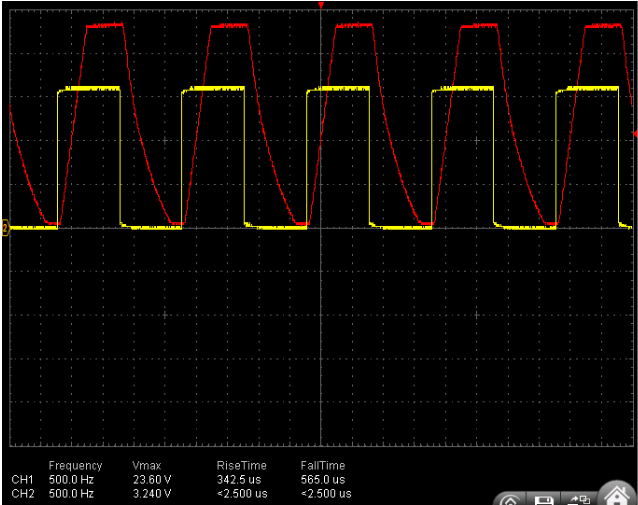
Task: Click the CH1 row label
Action: click(22, 480)
